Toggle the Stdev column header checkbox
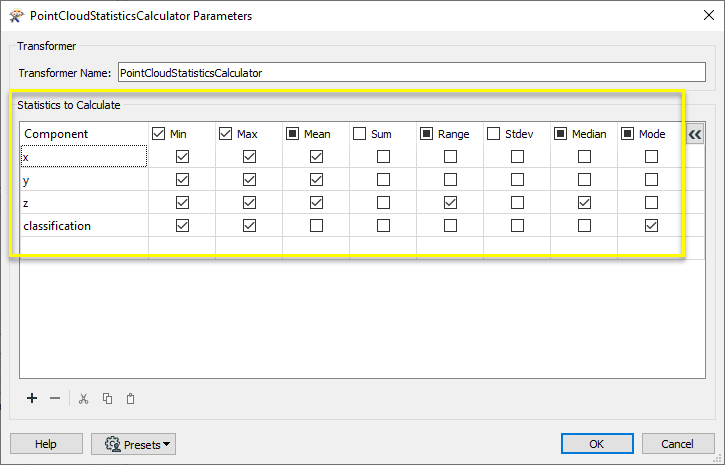725x465 pixels. pos(493,134)
